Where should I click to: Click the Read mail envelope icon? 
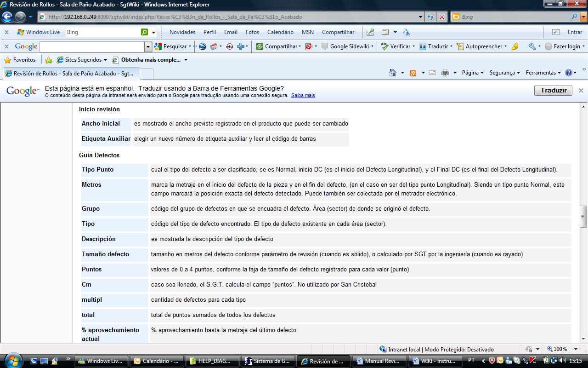432,73
